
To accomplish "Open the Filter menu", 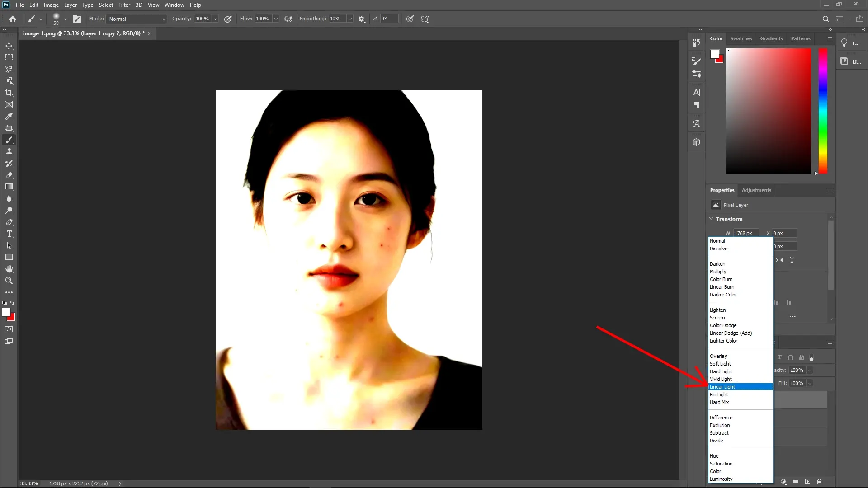I will [x=124, y=5].
